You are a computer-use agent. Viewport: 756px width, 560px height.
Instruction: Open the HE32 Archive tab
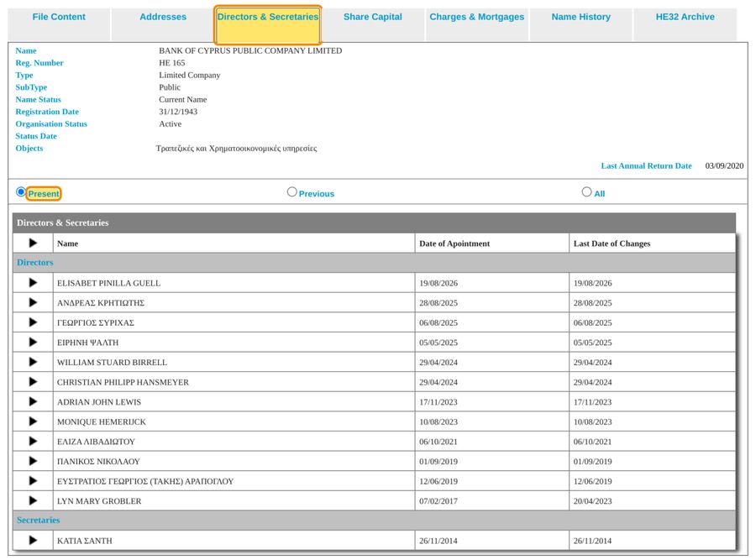tap(685, 24)
